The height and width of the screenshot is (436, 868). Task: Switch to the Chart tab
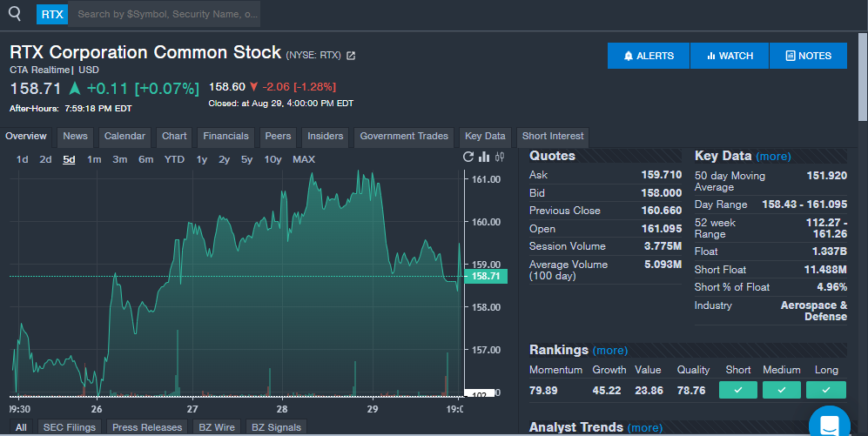click(x=174, y=137)
